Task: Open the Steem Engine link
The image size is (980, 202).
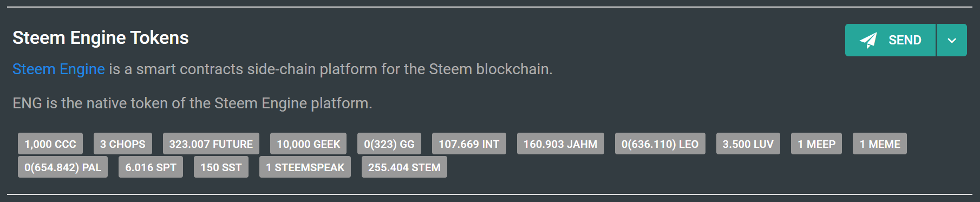Action: [58, 69]
